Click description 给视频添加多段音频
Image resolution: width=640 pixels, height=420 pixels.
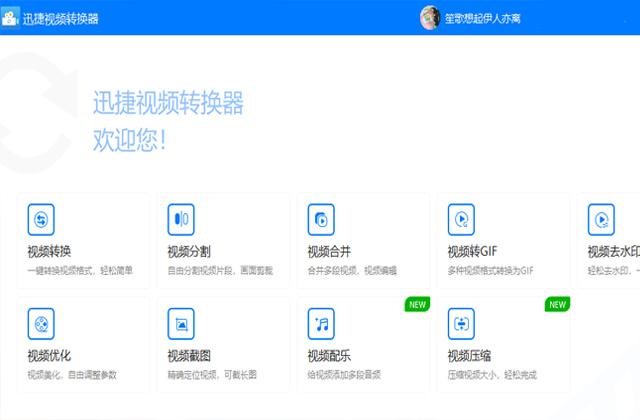coord(344,375)
